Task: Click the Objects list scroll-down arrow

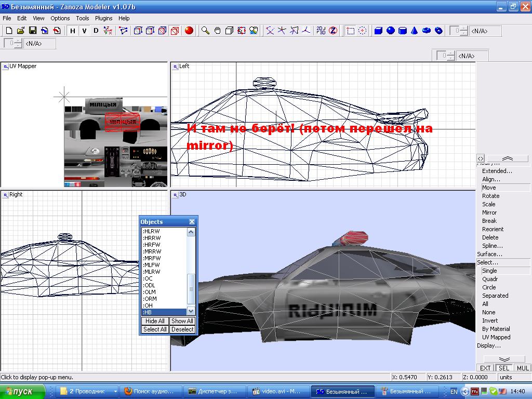Action: pyautogui.click(x=191, y=311)
